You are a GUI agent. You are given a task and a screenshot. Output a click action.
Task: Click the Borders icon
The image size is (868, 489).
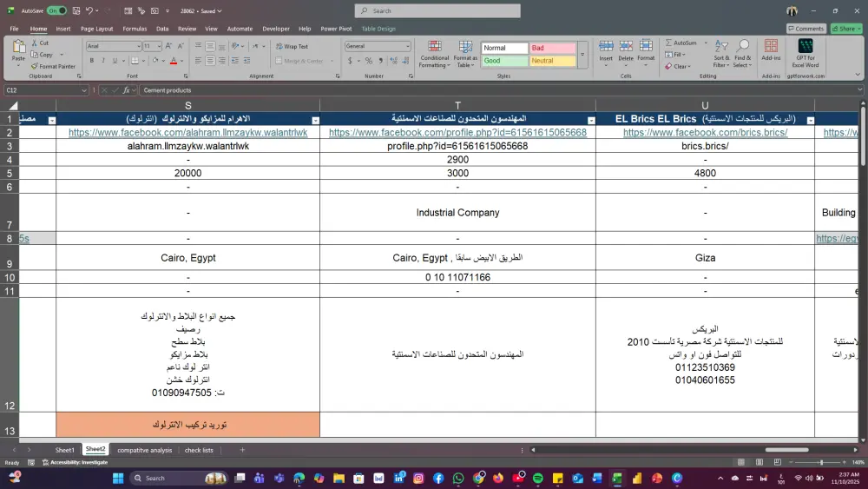135,60
